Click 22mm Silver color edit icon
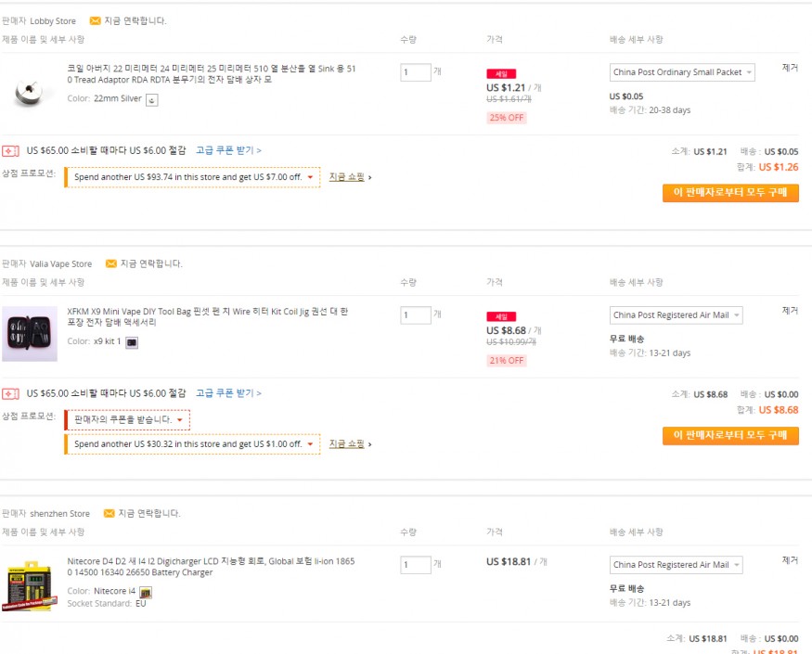 (152, 99)
